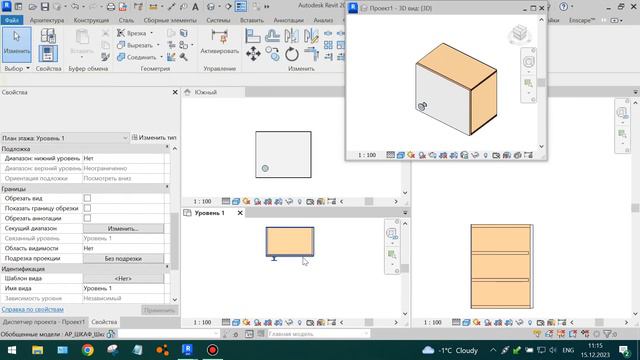Click horizontal scrollbar thumb in Южный view
Viewport: 640px width, 360px height.
click(x=369, y=201)
